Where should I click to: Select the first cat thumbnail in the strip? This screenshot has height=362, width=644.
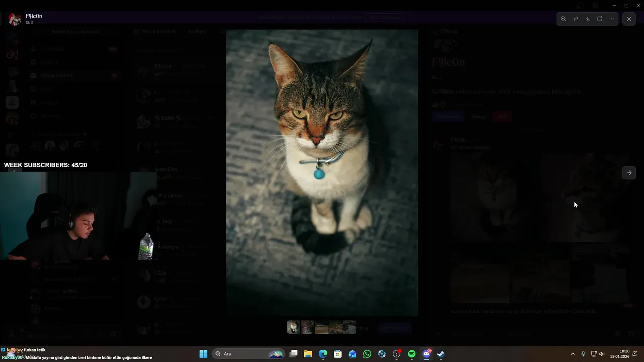[293, 327]
